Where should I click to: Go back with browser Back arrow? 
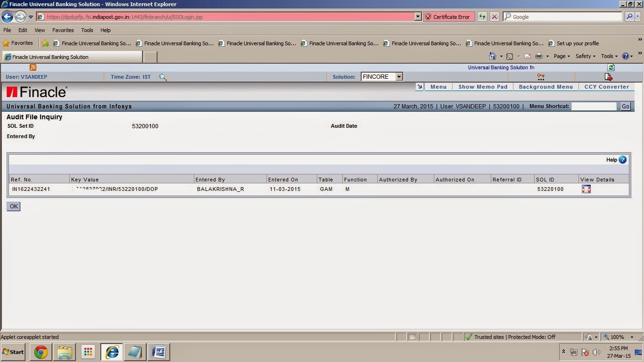click(7, 17)
